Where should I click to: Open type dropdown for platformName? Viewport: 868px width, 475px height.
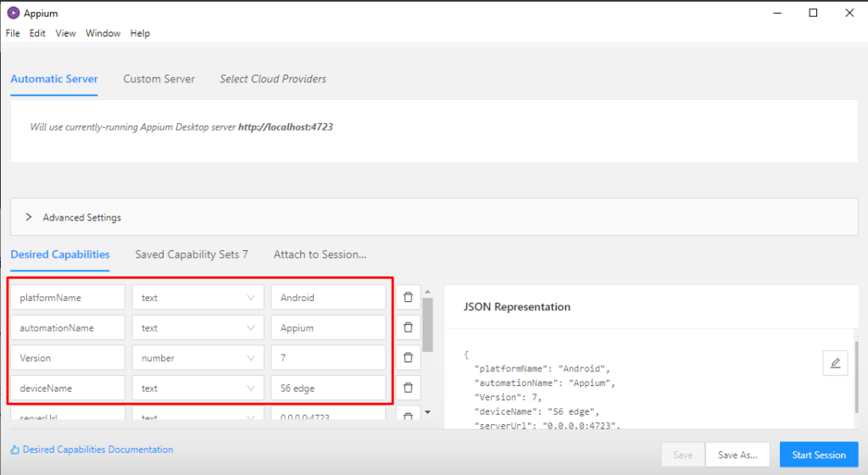[198, 297]
